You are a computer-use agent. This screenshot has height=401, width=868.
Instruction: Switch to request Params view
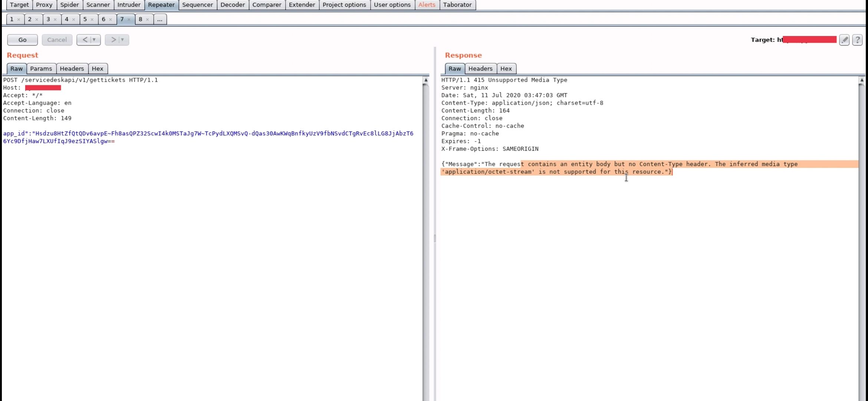pyautogui.click(x=41, y=69)
